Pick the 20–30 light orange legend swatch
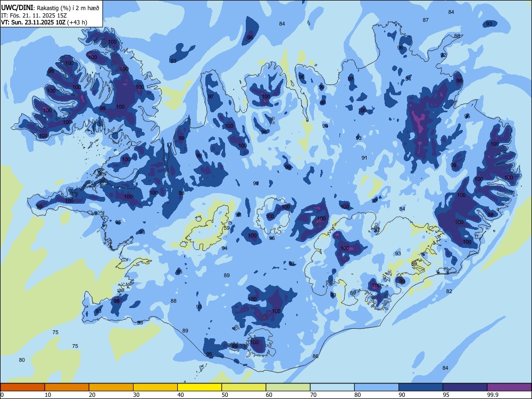Image resolution: width=532 pixels, height=399 pixels. pos(111,387)
